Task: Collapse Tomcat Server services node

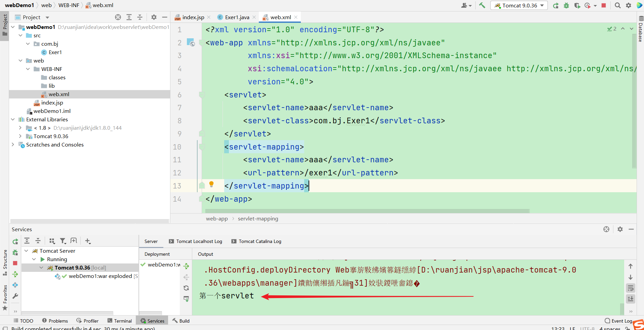Action: pos(27,251)
